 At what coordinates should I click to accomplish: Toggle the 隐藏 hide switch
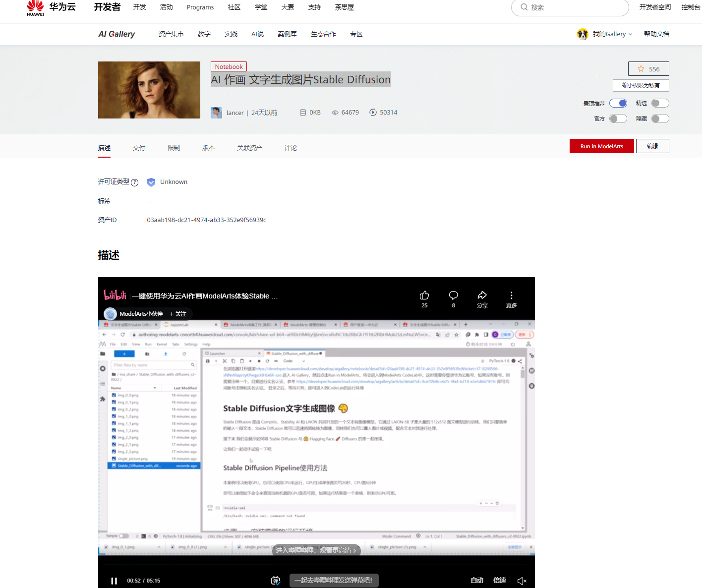tap(660, 118)
